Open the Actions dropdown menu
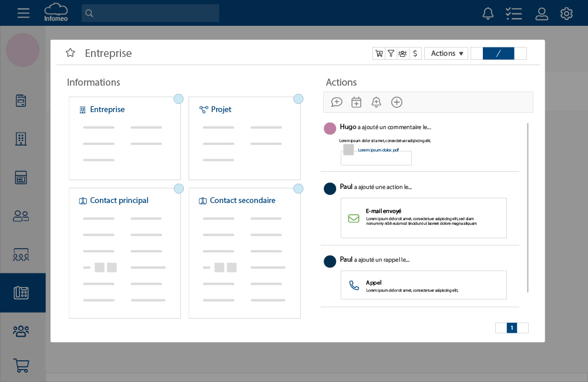588x382 pixels. click(x=446, y=53)
